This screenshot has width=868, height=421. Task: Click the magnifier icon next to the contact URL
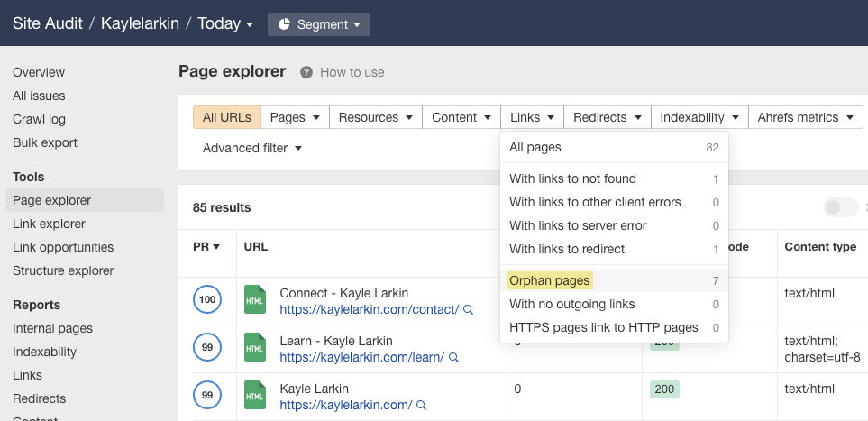(468, 309)
